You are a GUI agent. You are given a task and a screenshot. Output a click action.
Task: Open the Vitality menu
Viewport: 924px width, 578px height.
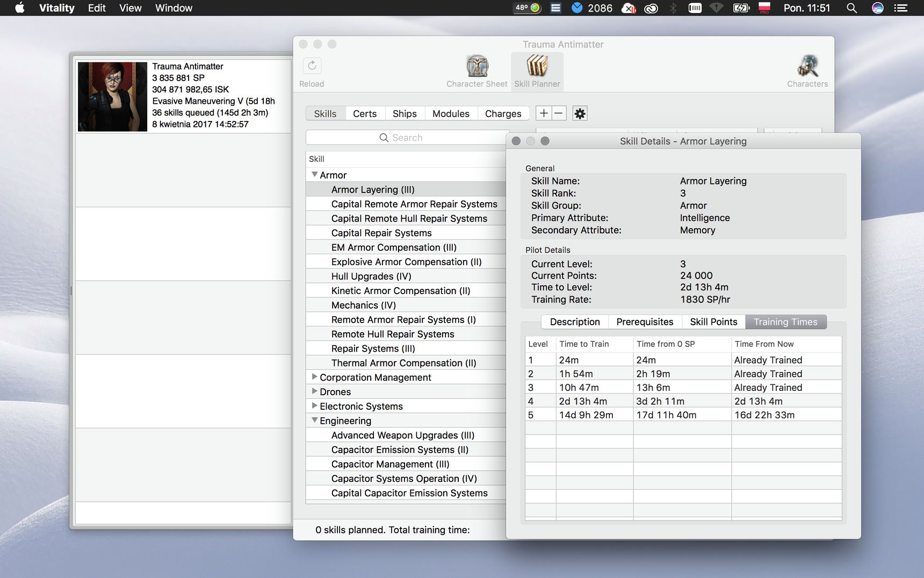pos(56,8)
